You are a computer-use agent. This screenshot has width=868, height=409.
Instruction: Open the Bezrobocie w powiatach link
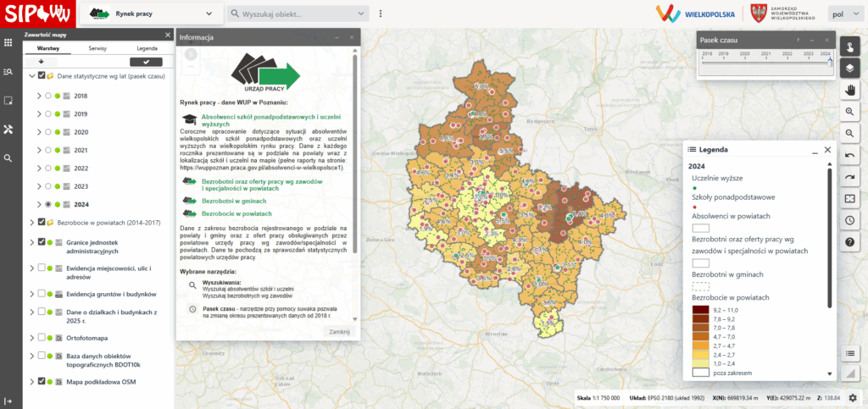237,213
